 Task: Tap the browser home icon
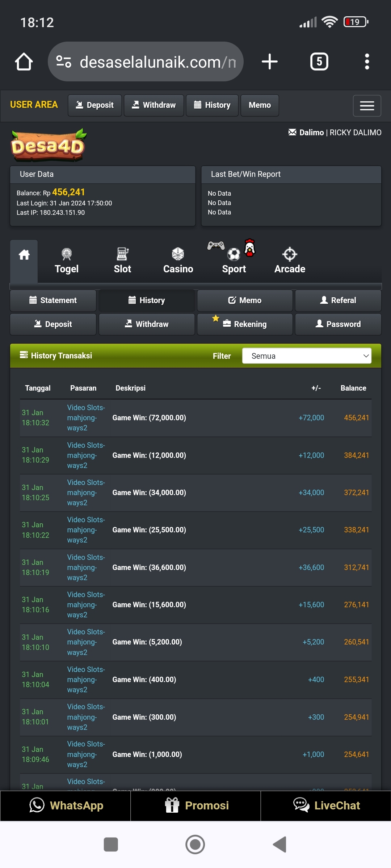click(24, 61)
